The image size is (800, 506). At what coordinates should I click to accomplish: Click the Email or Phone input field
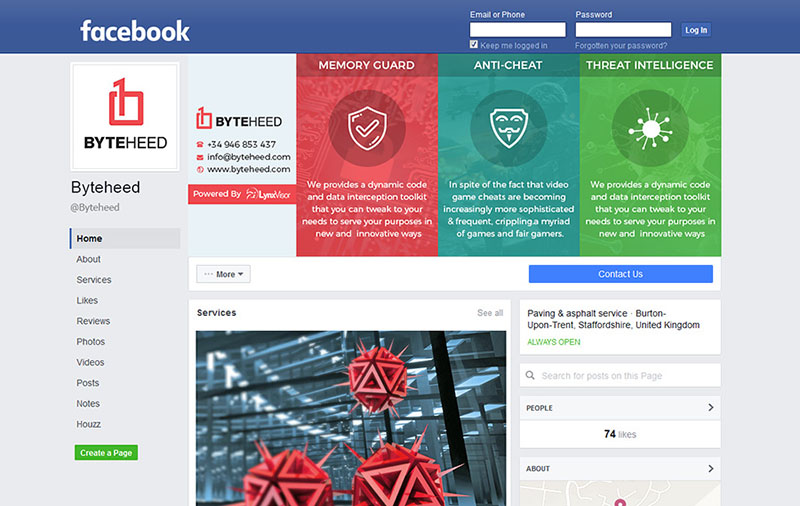(x=518, y=30)
